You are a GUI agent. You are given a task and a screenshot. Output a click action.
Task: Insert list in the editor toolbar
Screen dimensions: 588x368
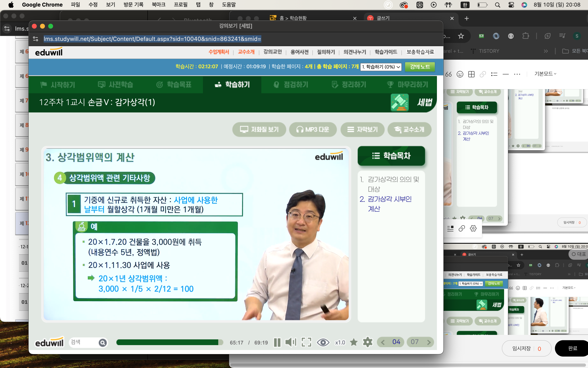494,74
